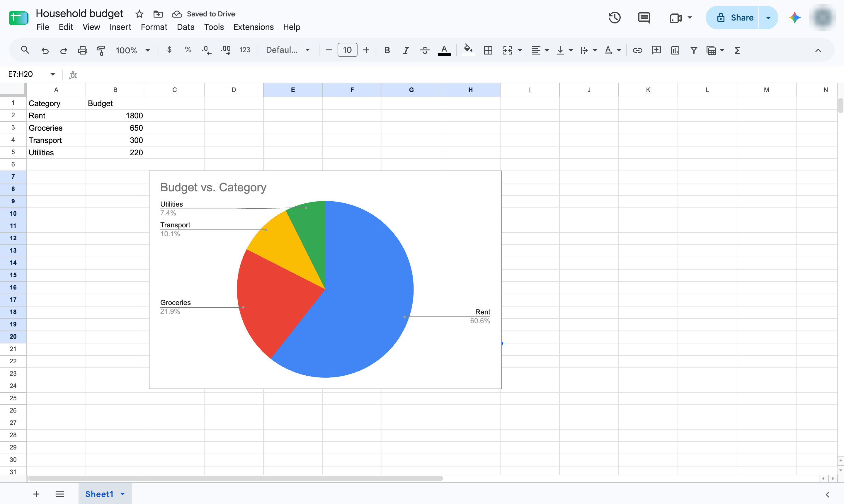The image size is (844, 504).
Task: Click the Insert comment icon
Action: (656, 50)
